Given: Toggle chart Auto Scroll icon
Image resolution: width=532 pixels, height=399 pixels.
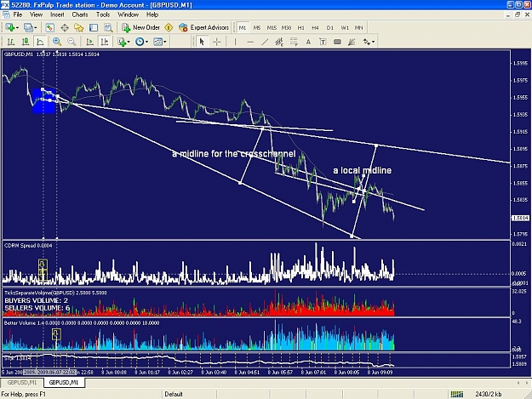Looking at the screenshot, I should pyautogui.click(x=90, y=42).
